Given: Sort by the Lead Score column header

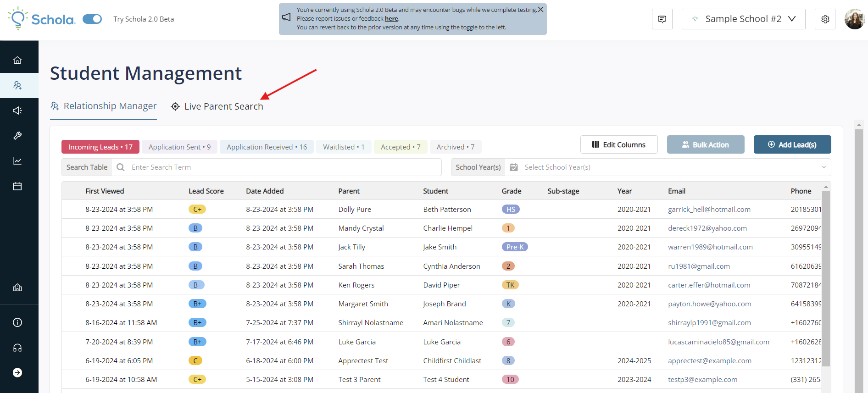Looking at the screenshot, I should [x=206, y=191].
